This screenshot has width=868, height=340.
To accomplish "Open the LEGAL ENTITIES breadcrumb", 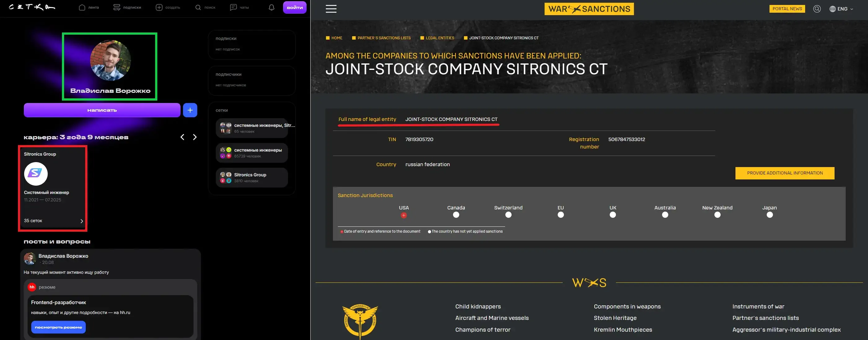I will (x=440, y=38).
